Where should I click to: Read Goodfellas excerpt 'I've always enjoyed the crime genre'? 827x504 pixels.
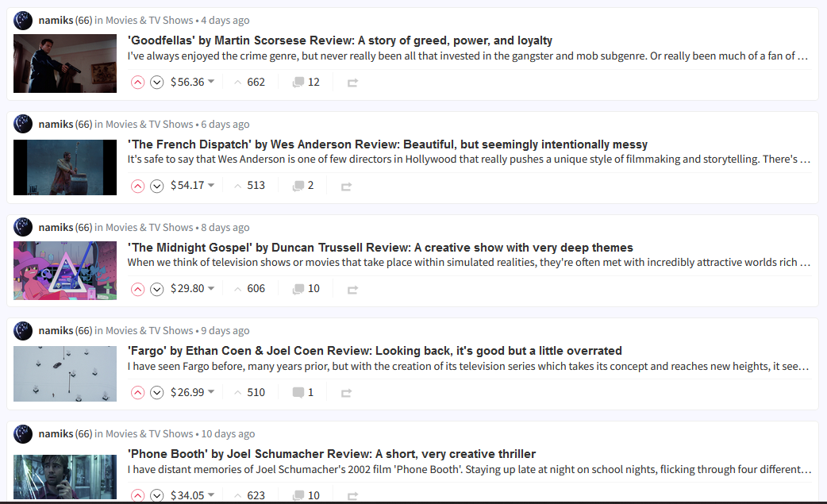(467, 56)
